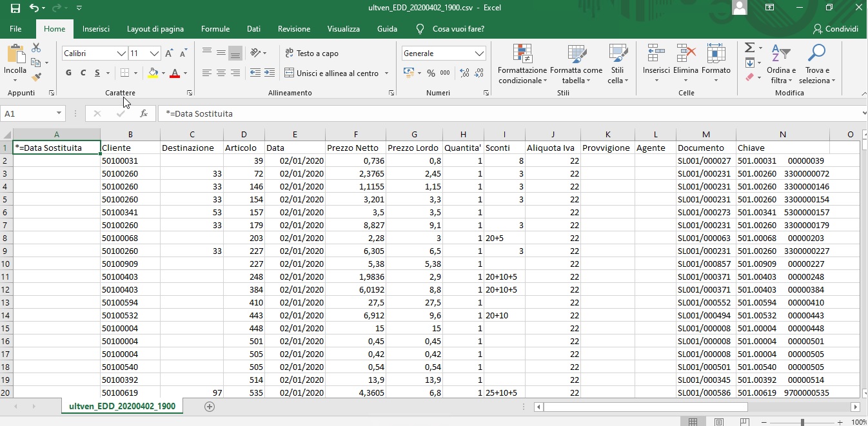Image resolution: width=868 pixels, height=426 pixels.
Task: Click the Save icon in title bar
Action: pos(15,8)
